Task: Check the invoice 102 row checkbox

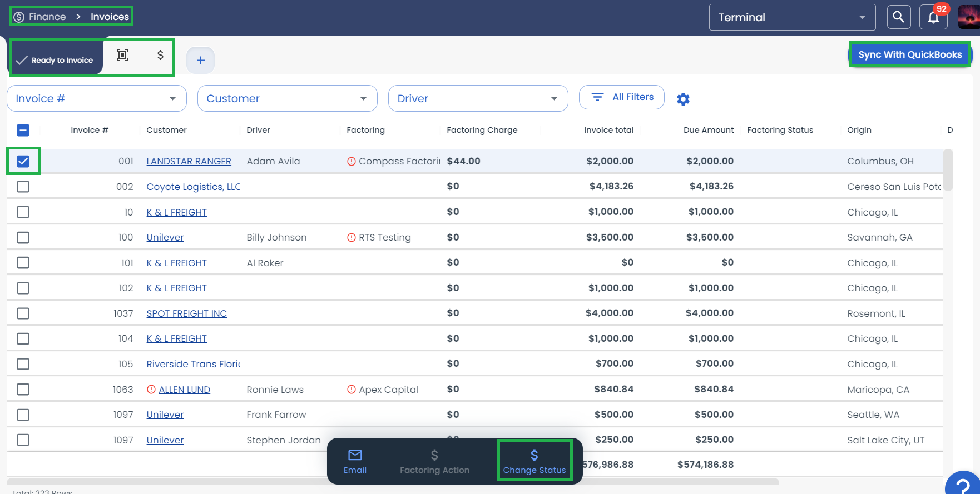Action: coord(23,288)
